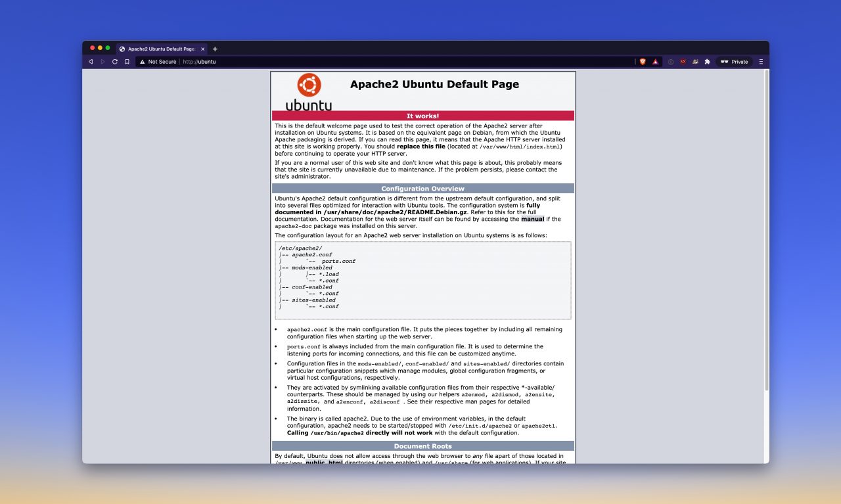Close the Apache2 Ubuntu Default Page tab
This screenshot has height=504, width=841.
[202, 49]
